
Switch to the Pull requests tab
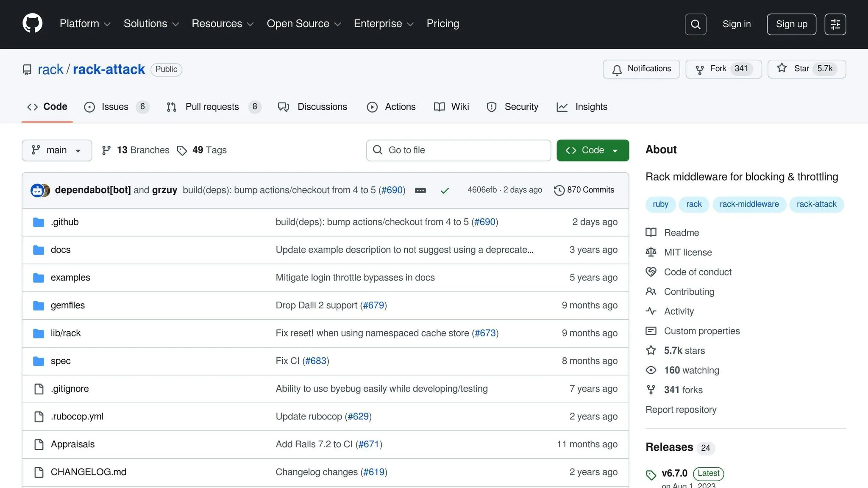[214, 107]
